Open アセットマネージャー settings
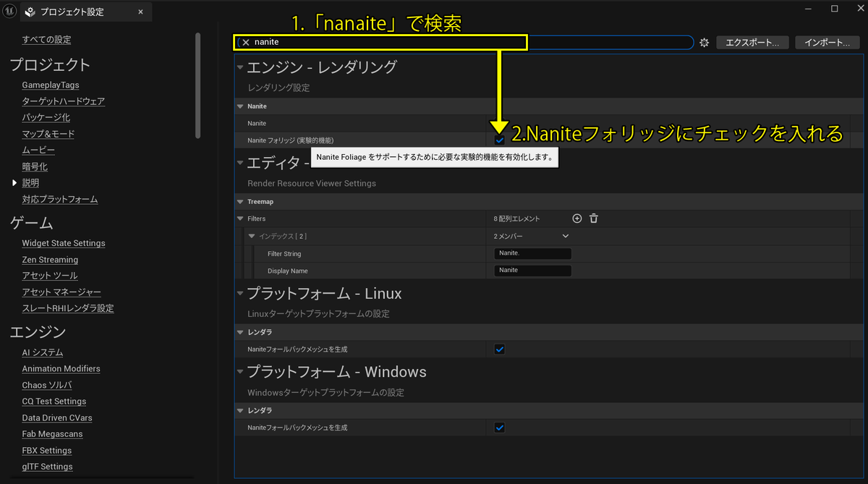The width and height of the screenshot is (868, 484). [x=61, y=292]
